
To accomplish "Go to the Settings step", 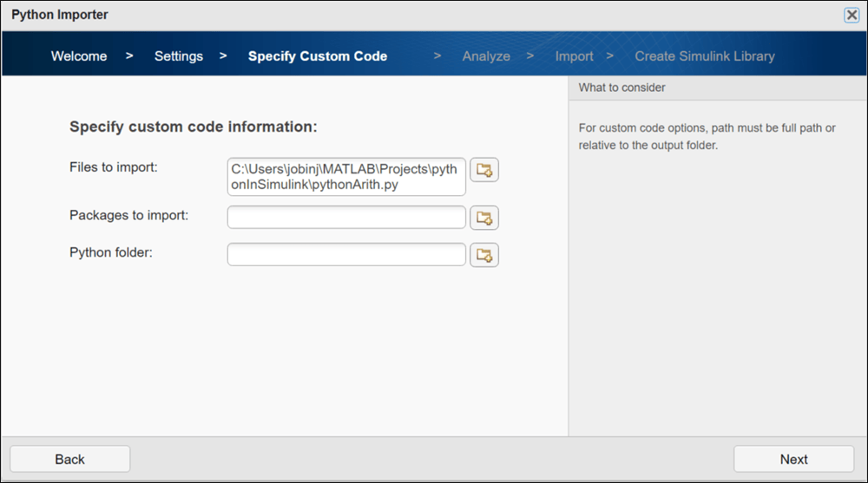I will pyautogui.click(x=179, y=55).
